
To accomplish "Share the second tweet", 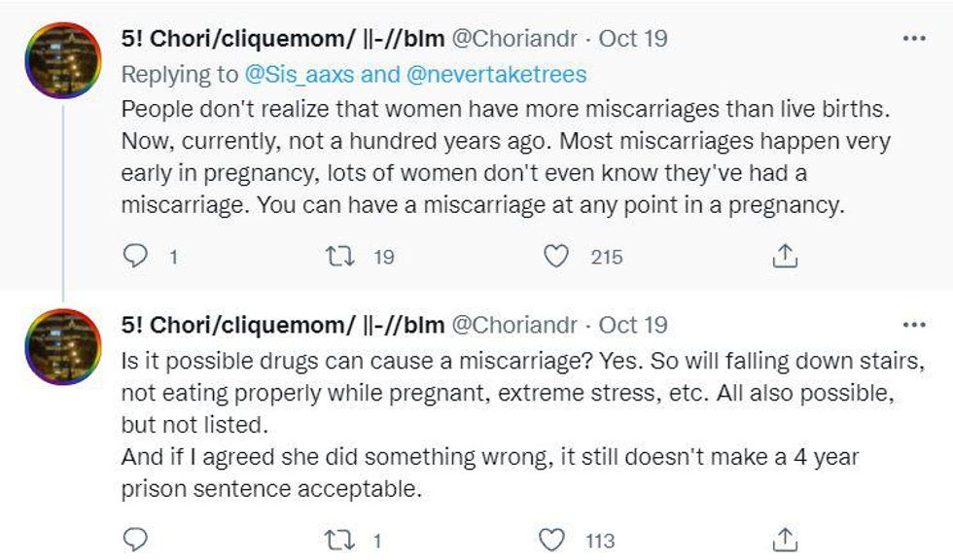I will click(785, 538).
